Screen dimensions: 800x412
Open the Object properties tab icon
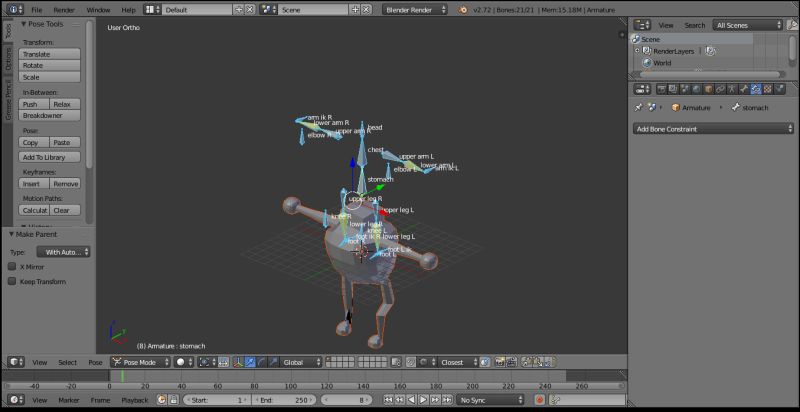pos(709,89)
